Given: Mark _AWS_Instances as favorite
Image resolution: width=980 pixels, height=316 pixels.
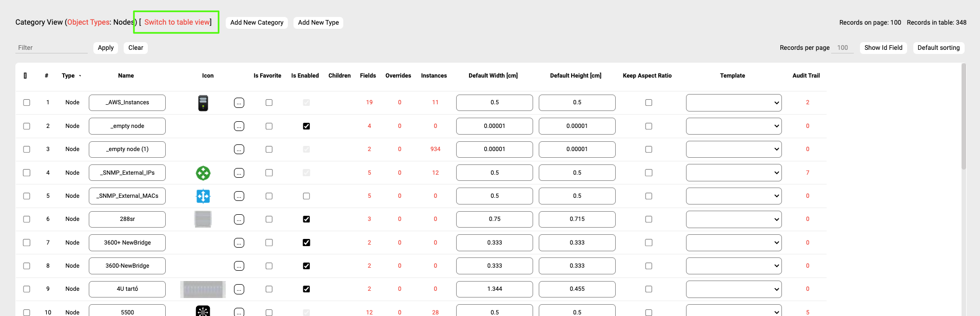Looking at the screenshot, I should [269, 103].
